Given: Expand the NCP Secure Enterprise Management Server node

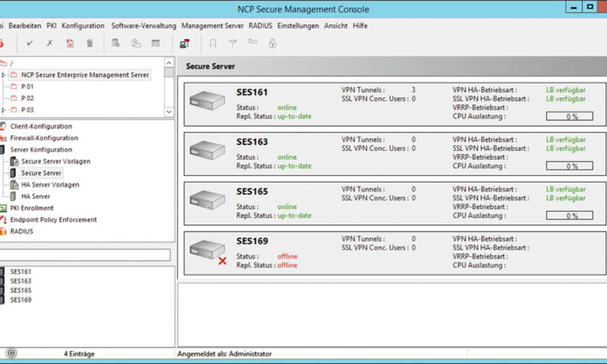Looking at the screenshot, I should coord(4,75).
